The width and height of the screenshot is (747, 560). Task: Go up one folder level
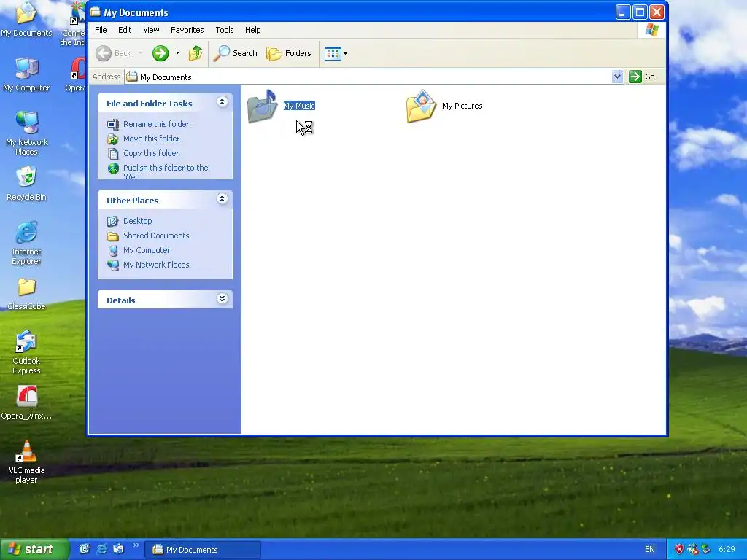196,53
